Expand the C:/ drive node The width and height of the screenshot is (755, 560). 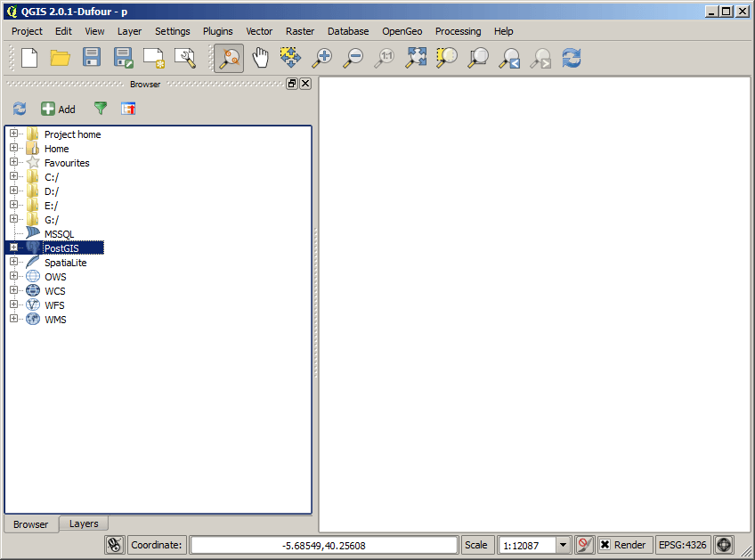(13, 176)
